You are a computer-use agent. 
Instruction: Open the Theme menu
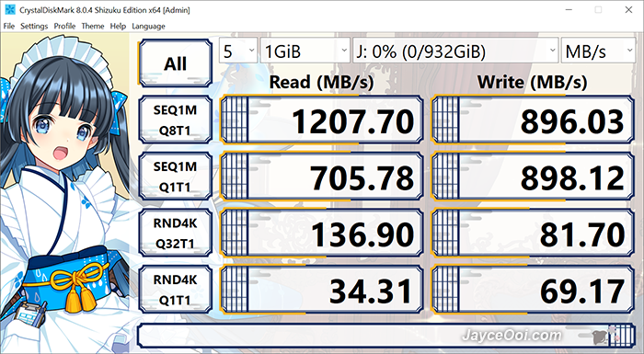coord(93,26)
